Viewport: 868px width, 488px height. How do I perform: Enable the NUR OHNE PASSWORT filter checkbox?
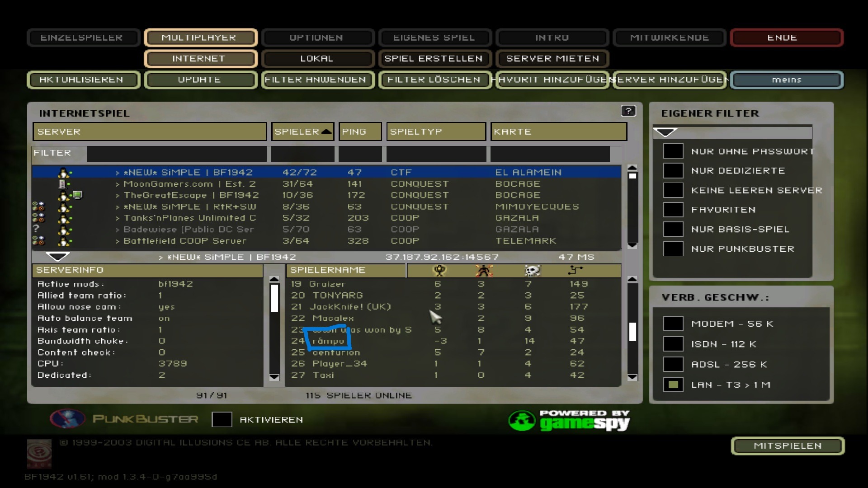pos(673,151)
